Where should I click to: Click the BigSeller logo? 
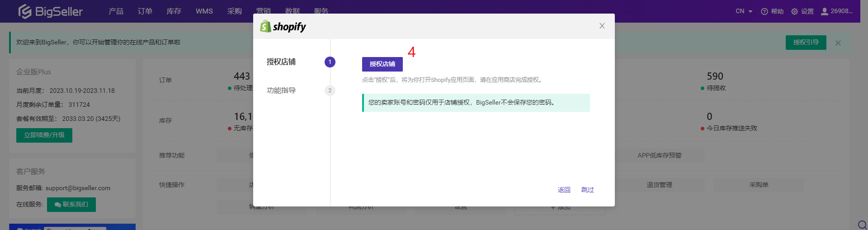pos(50,11)
